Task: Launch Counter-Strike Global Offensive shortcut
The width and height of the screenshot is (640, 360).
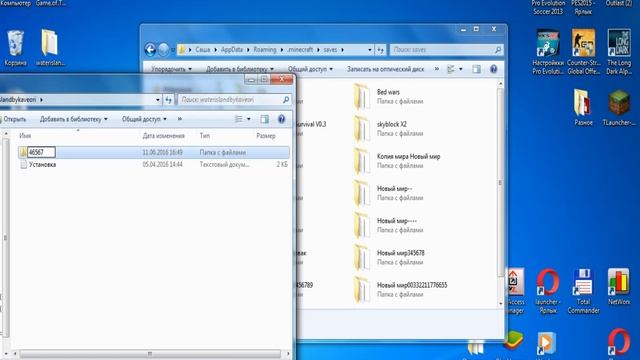Action: 583,52
